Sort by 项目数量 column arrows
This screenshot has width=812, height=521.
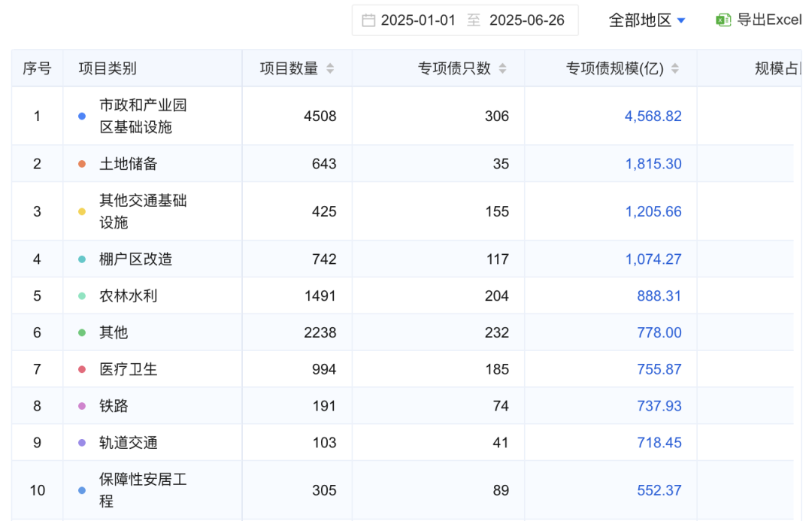coord(329,69)
